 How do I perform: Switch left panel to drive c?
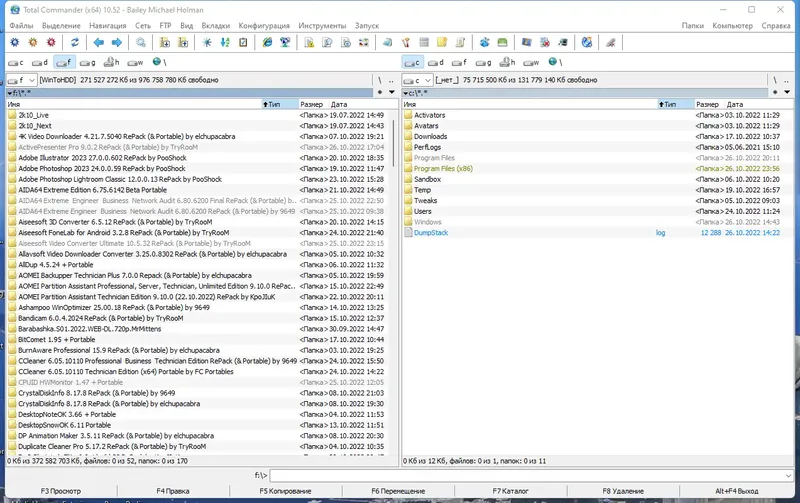pos(16,62)
